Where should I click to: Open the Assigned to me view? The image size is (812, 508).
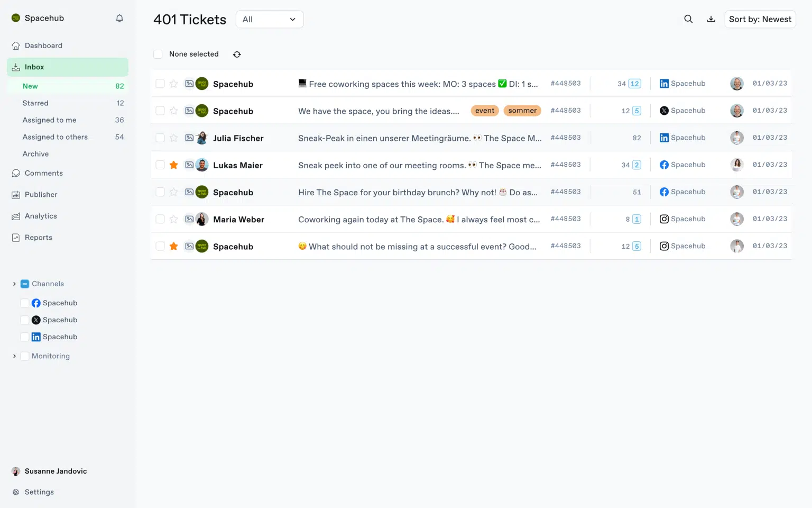coord(49,120)
